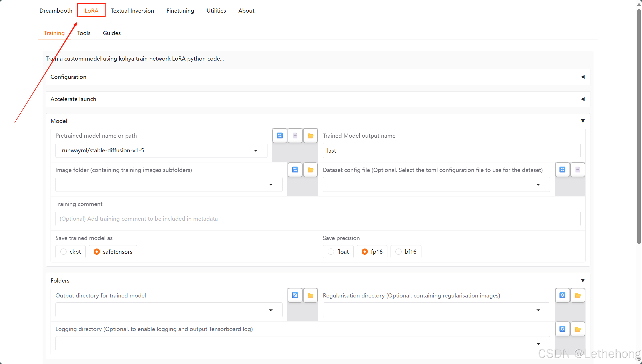Open folder browser for Regularisation directory
The height and width of the screenshot is (364, 642).
click(578, 295)
